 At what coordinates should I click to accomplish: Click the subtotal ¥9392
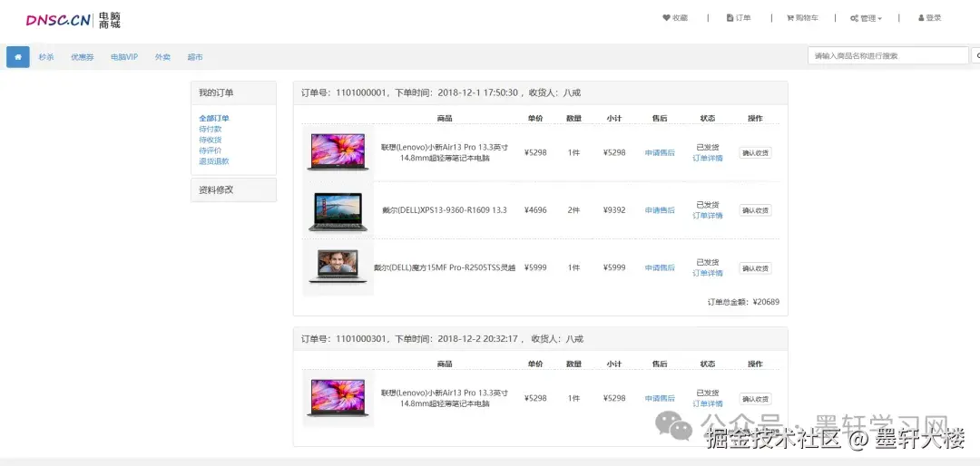(614, 210)
